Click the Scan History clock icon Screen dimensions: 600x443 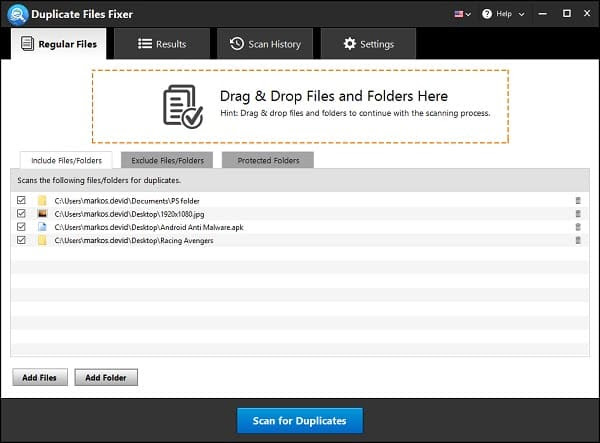[237, 44]
